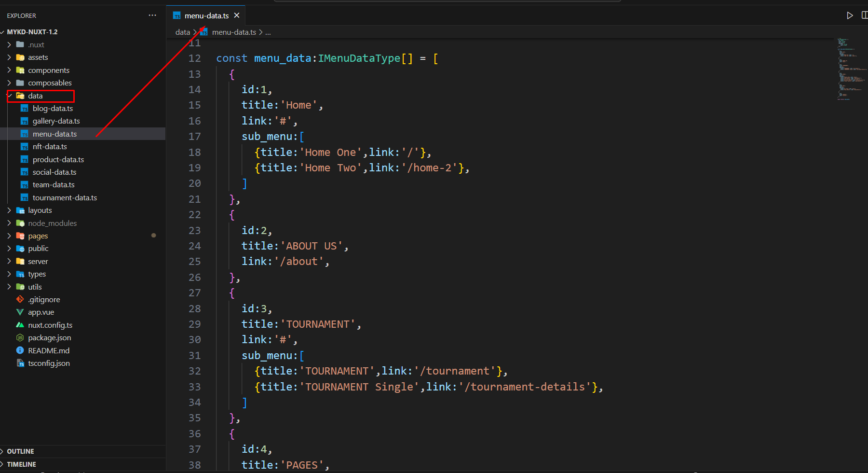Viewport: 868px width, 473px height.
Task: Click the data breadcrumb segment
Action: click(182, 32)
